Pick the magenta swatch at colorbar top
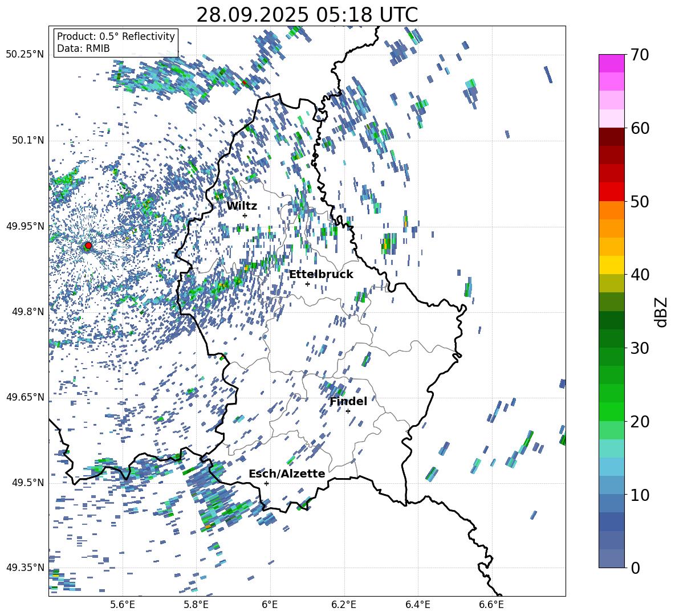Screen dimensions: 675x616 point(611,63)
